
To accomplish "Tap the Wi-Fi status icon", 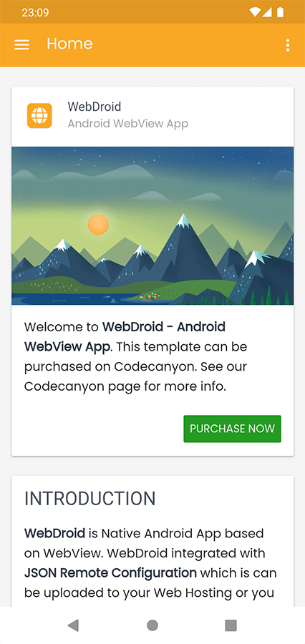I will 255,12.
